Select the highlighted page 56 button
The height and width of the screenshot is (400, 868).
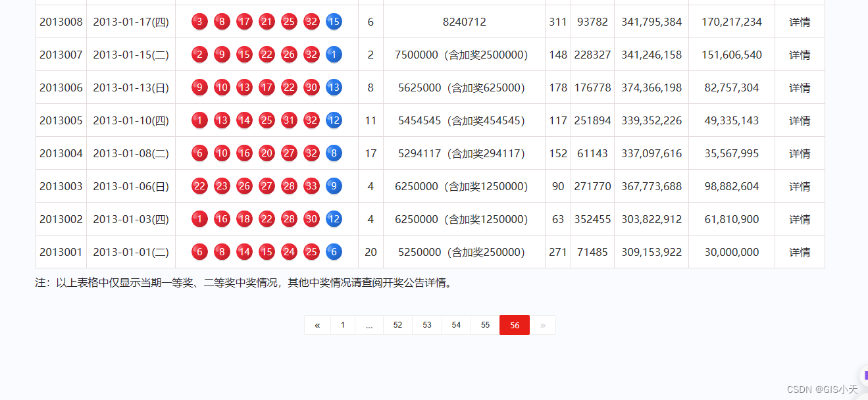tap(515, 325)
